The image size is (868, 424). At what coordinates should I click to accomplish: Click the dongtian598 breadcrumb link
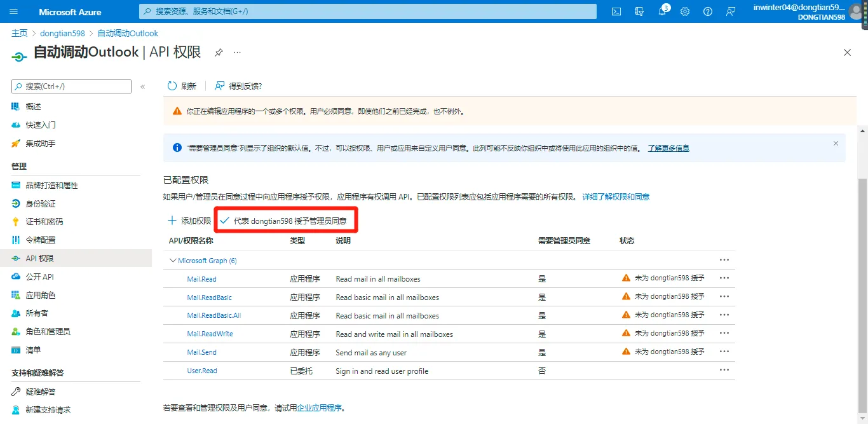tap(64, 33)
